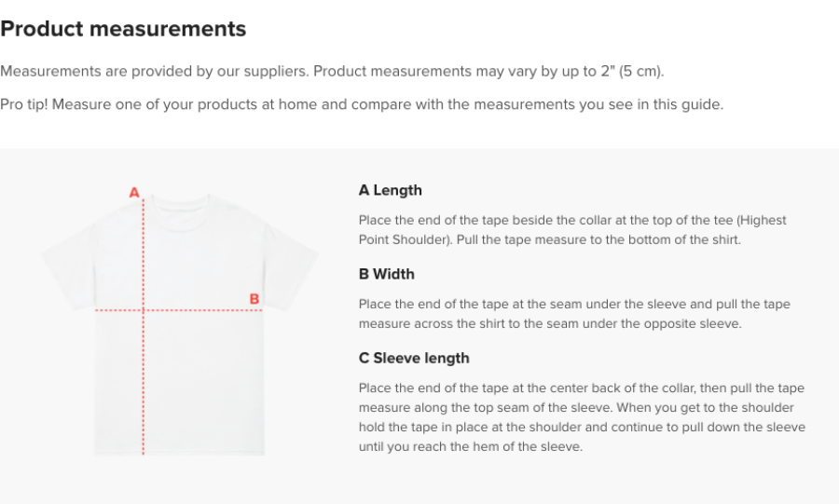Image resolution: width=839 pixels, height=504 pixels.
Task: Click the red A marker on the shirt diagram
Action: pos(134,193)
